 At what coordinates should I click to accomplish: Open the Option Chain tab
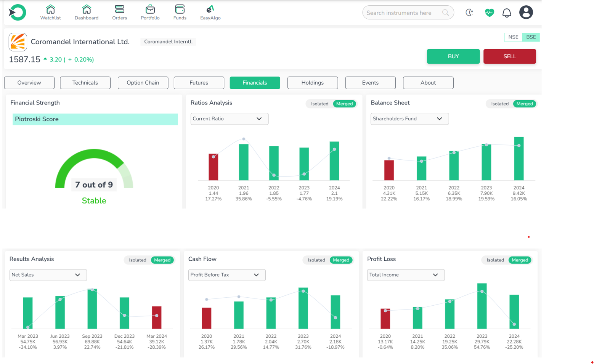[x=143, y=83]
